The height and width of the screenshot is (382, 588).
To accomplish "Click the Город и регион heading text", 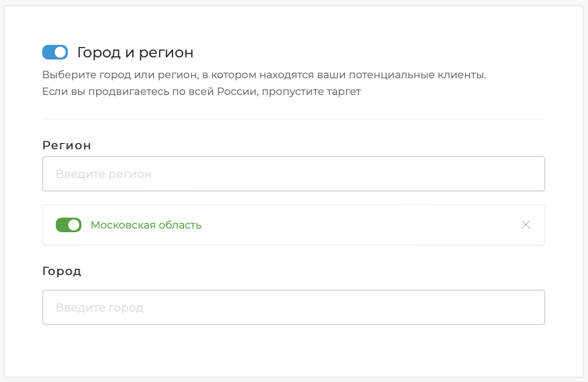I will tap(136, 52).
